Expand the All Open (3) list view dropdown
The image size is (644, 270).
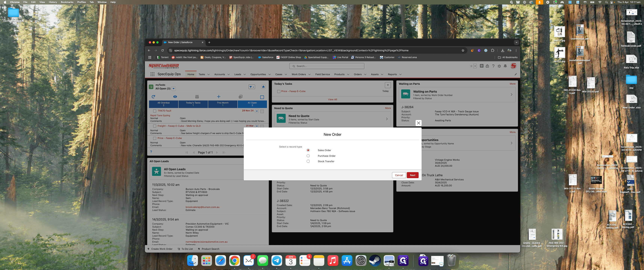click(174, 89)
